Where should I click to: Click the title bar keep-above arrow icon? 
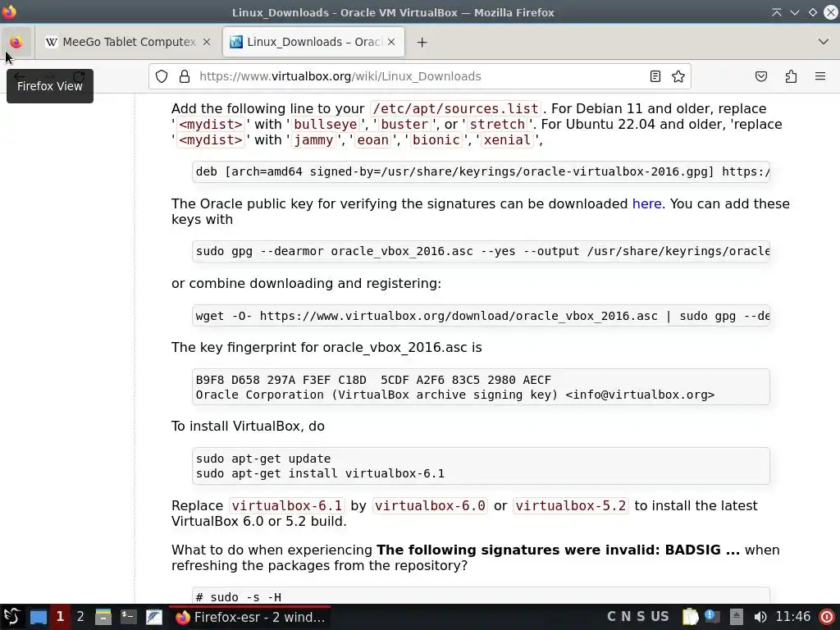776,12
